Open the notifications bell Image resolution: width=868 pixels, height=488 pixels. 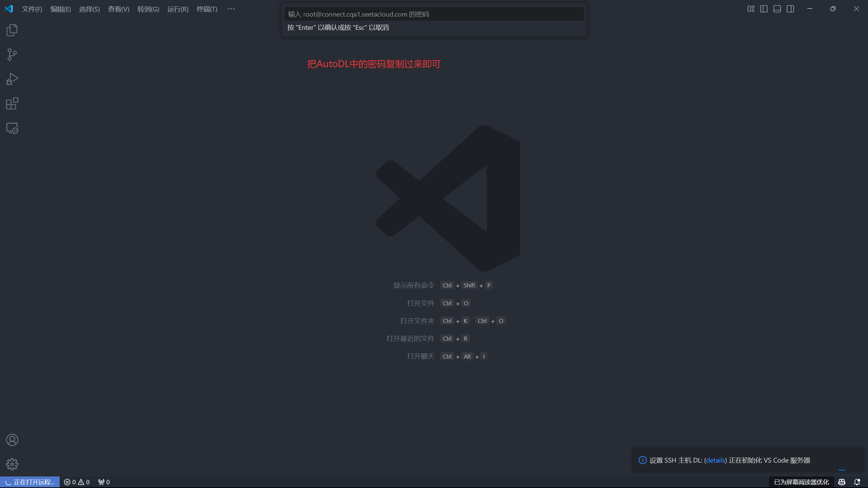pos(857,482)
